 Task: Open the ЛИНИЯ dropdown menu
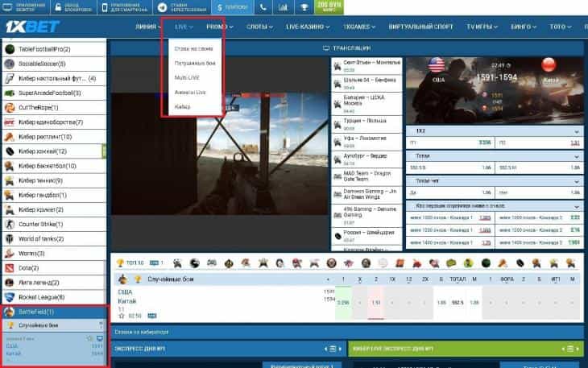pos(148,27)
